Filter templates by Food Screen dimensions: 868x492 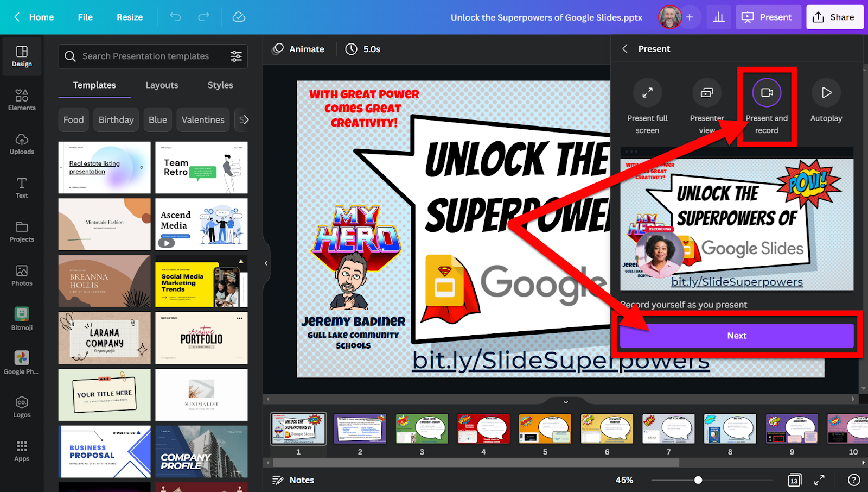pos(73,120)
